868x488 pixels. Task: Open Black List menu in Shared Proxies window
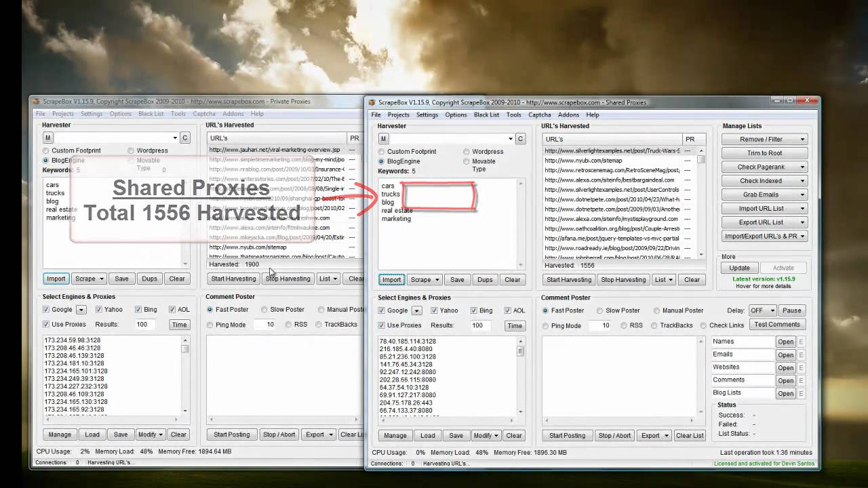[x=486, y=115]
